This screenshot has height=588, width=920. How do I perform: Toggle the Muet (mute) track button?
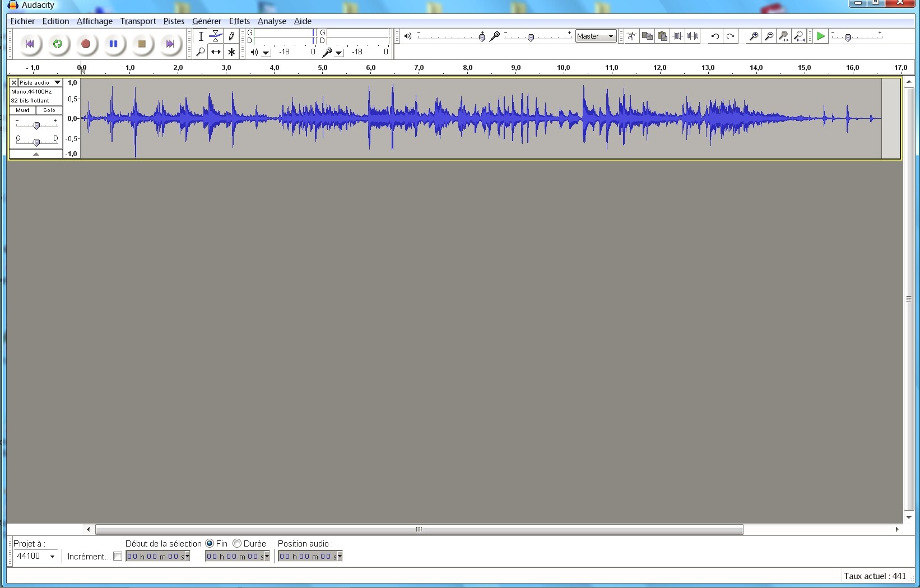(x=22, y=110)
